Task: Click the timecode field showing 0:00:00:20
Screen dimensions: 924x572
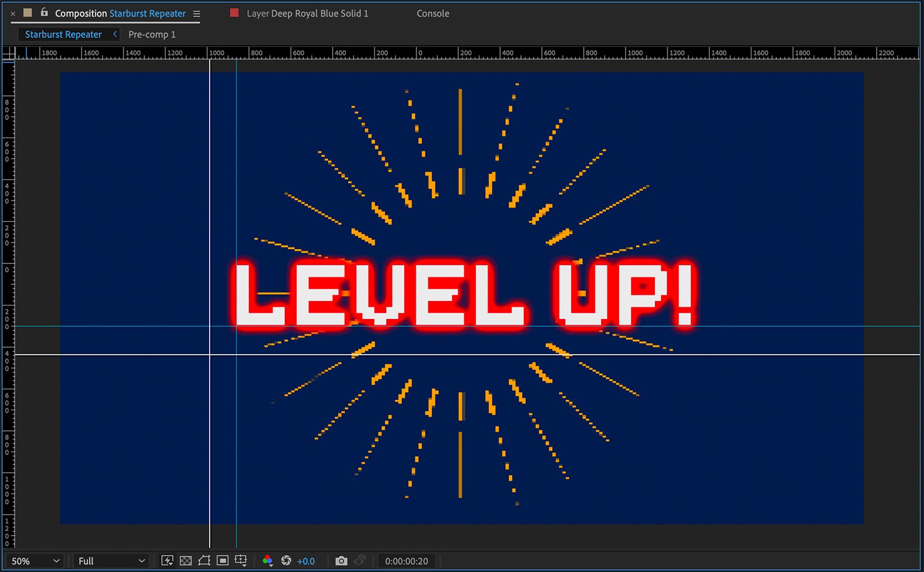Action: [407, 560]
